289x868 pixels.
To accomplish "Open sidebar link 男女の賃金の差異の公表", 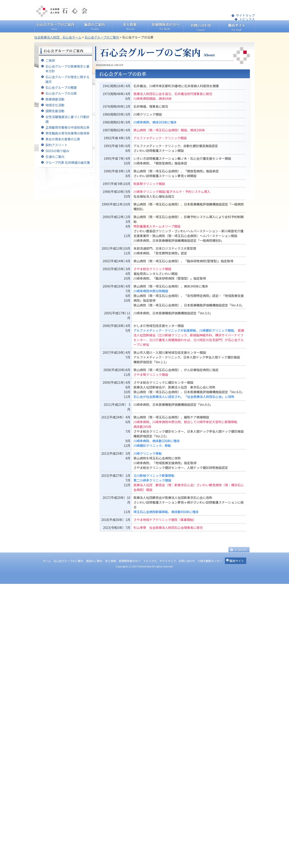I will pyautogui.click(x=63, y=139).
